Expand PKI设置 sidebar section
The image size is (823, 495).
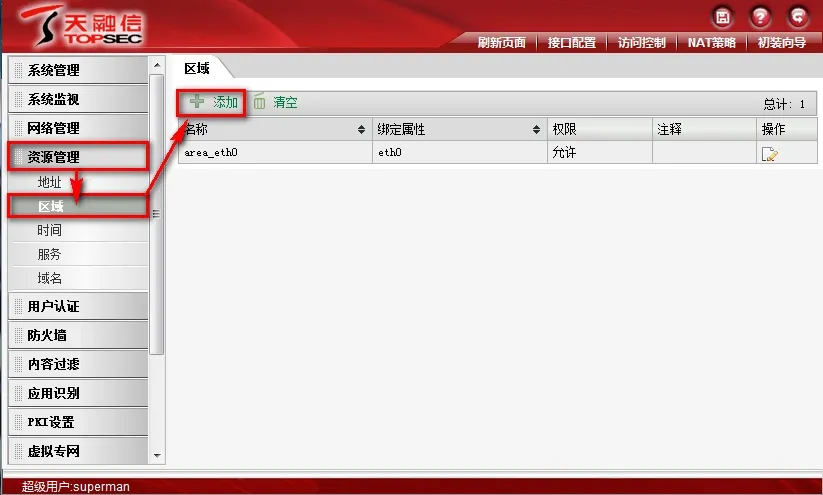click(x=78, y=422)
